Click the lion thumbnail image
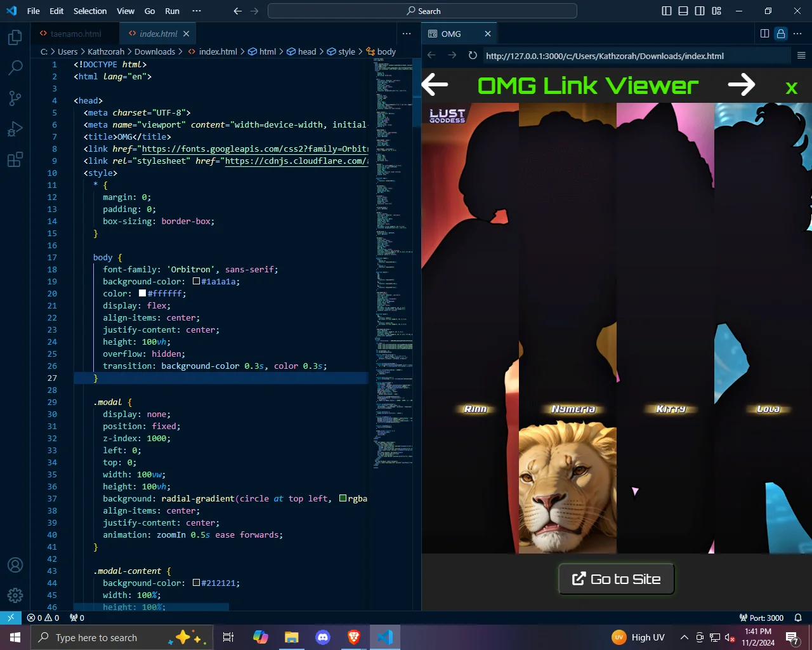The image size is (812, 650). pyautogui.click(x=567, y=488)
